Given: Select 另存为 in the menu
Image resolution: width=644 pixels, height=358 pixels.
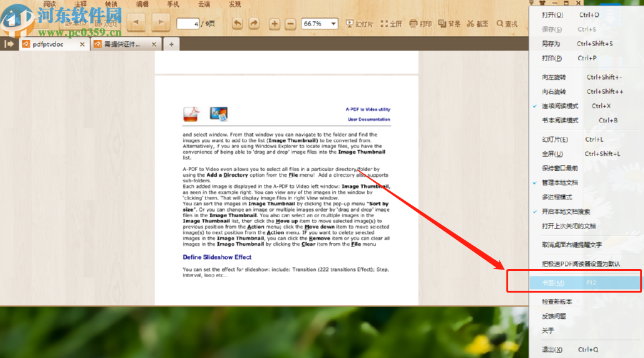Looking at the screenshot, I should point(585,44).
